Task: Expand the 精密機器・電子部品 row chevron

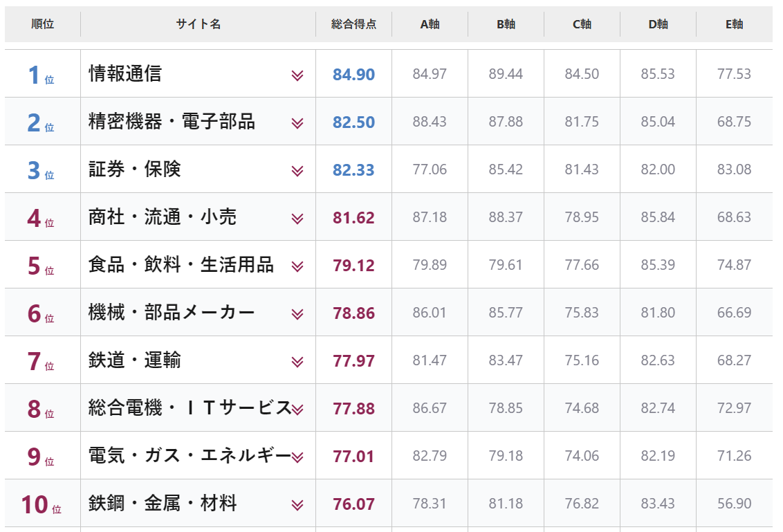Action: click(297, 123)
